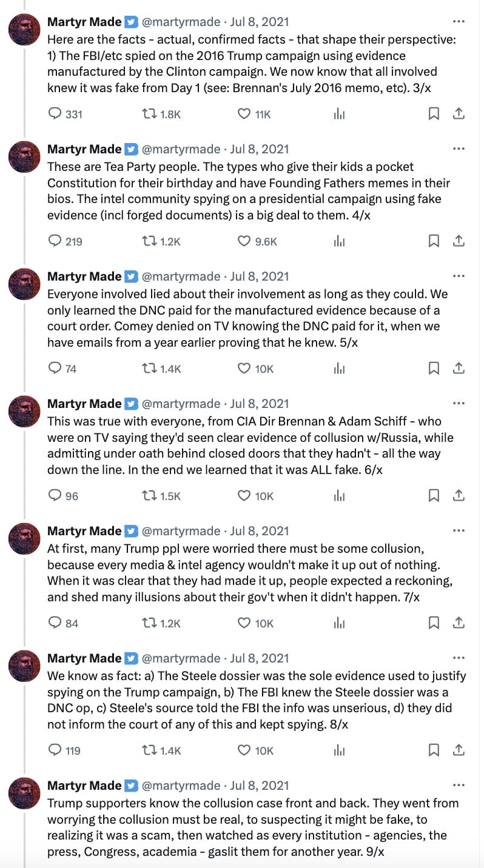Reply to the 6/x tweet with 96 replies
Viewport: 484px width, 868px height.
pyautogui.click(x=55, y=495)
